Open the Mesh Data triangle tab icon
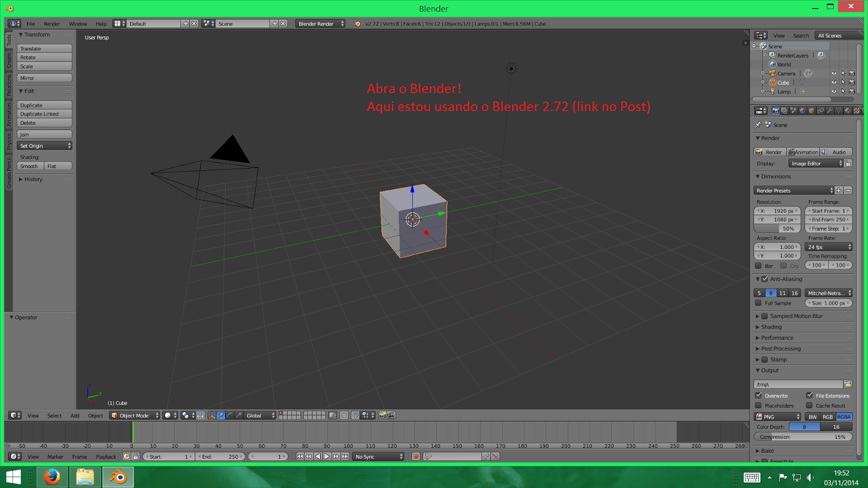Viewport: 868px width, 488px height. pos(839,111)
